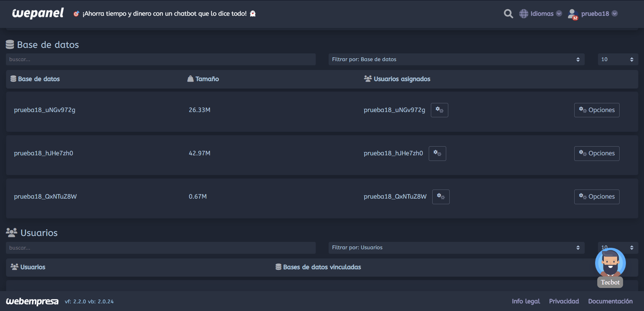The height and width of the screenshot is (311, 644).
Task: Click the globe icon next to Idiomas
Action: (x=524, y=14)
